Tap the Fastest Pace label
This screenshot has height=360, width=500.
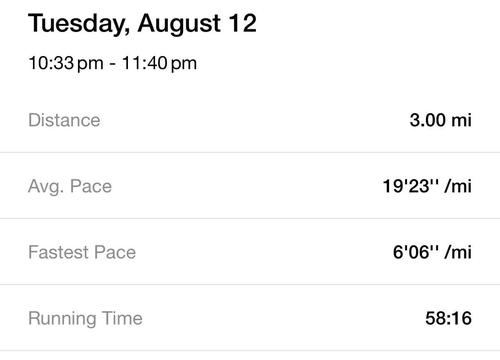(82, 252)
